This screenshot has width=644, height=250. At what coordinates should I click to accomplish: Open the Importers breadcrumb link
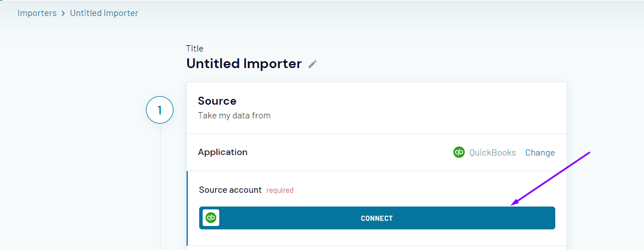tap(37, 13)
